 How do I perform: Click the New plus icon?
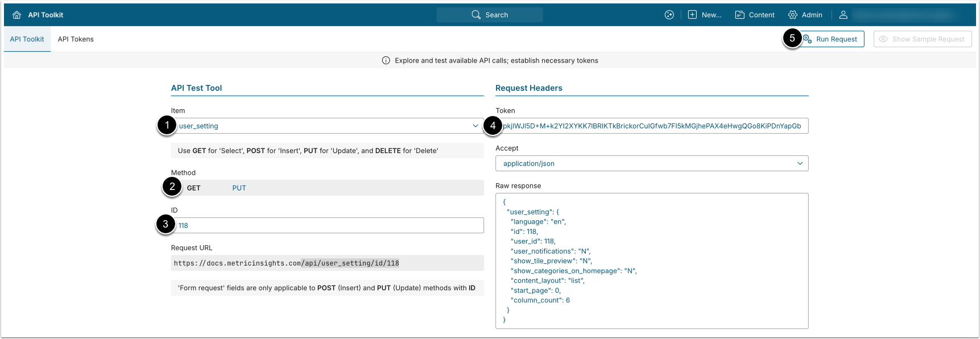692,15
